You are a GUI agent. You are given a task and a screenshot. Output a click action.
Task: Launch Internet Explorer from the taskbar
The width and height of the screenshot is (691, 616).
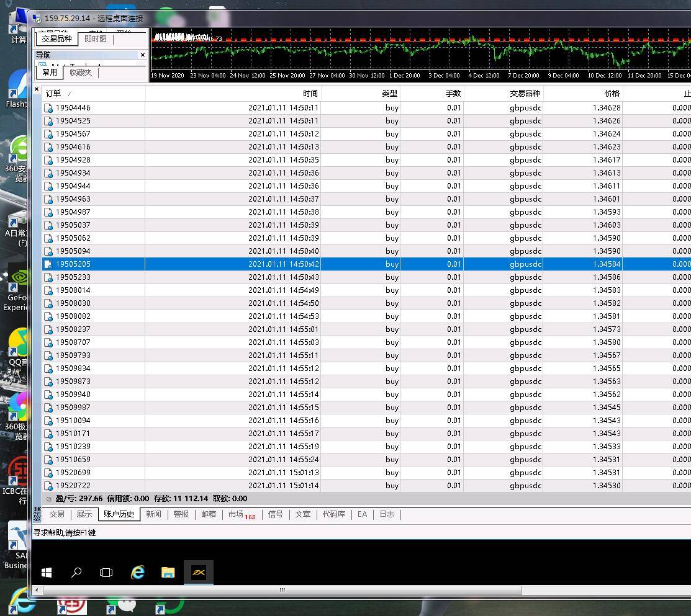coord(137,572)
